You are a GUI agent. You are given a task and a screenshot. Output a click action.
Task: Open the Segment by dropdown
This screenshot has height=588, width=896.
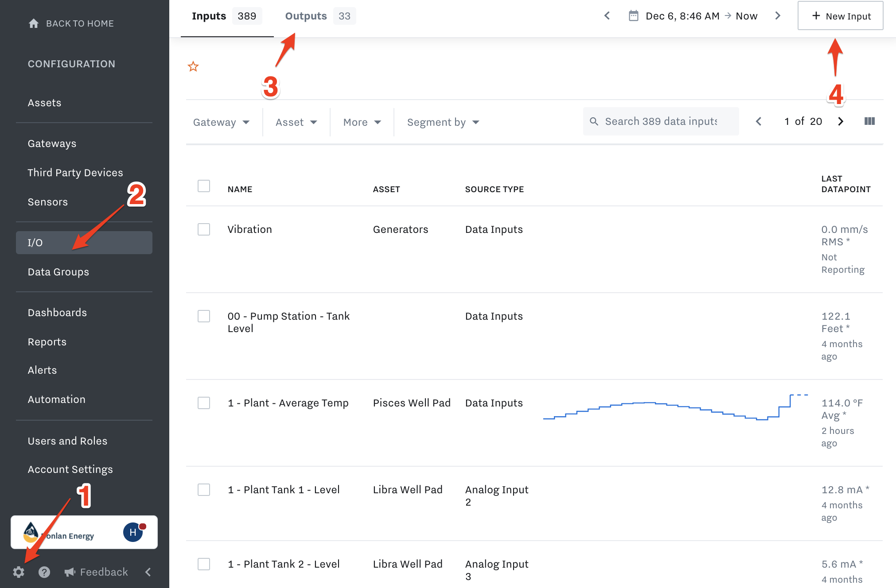(443, 122)
